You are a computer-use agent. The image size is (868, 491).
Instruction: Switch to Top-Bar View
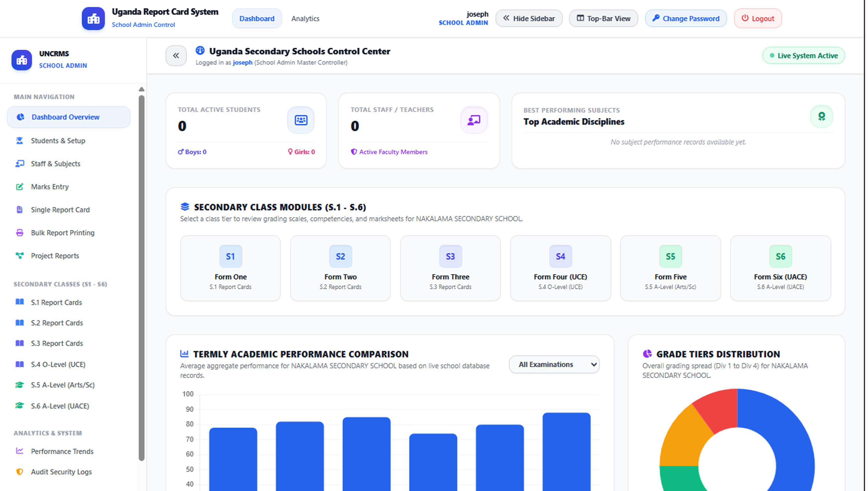pos(603,19)
